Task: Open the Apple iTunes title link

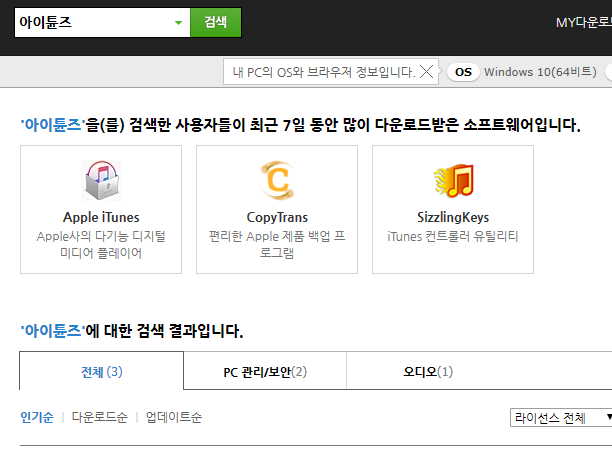Action: (101, 217)
